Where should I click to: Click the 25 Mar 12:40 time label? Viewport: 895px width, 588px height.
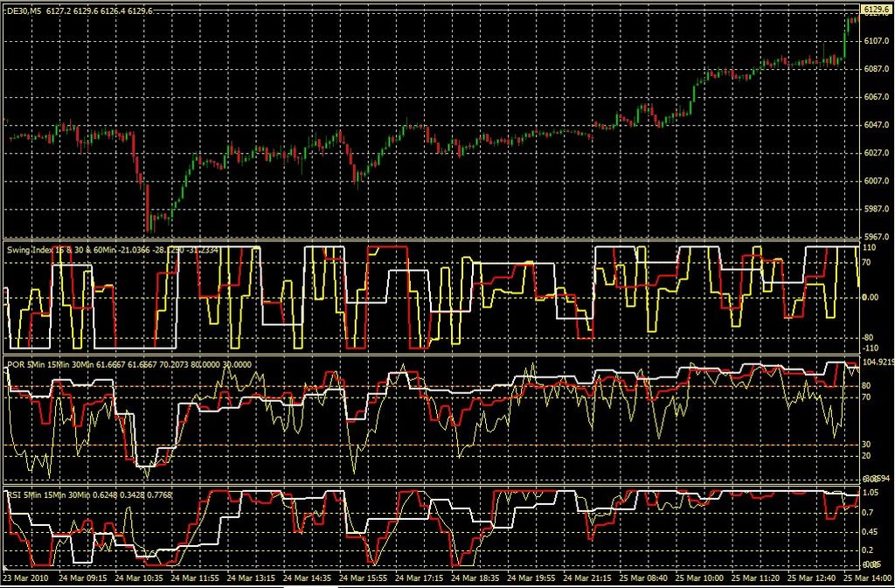(x=811, y=578)
